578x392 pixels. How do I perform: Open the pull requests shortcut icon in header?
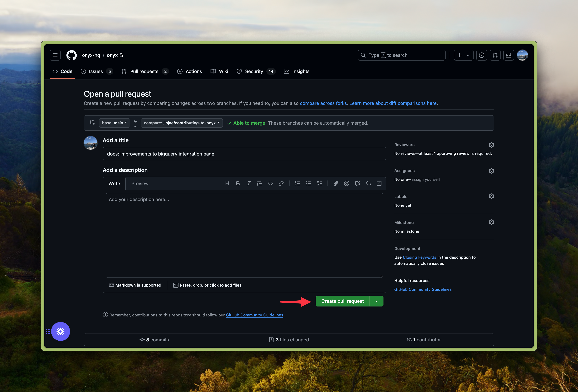495,55
